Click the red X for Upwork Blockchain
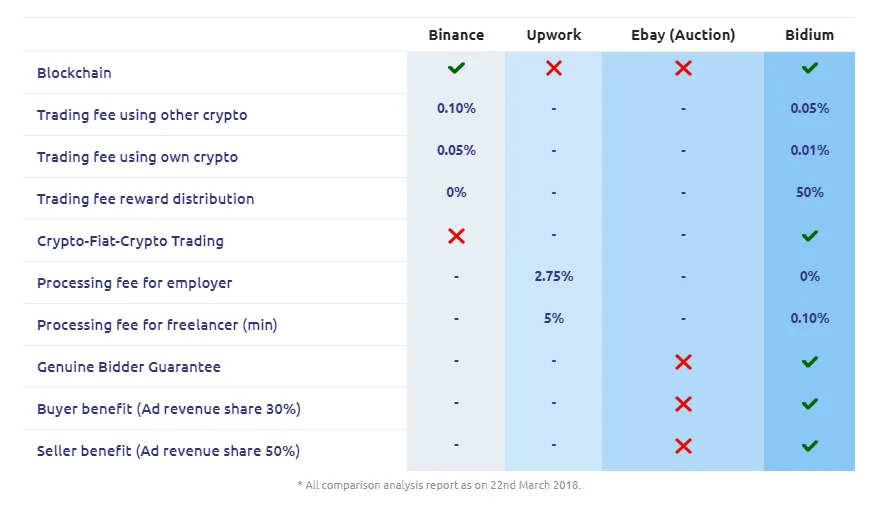887x513 pixels. (554, 68)
